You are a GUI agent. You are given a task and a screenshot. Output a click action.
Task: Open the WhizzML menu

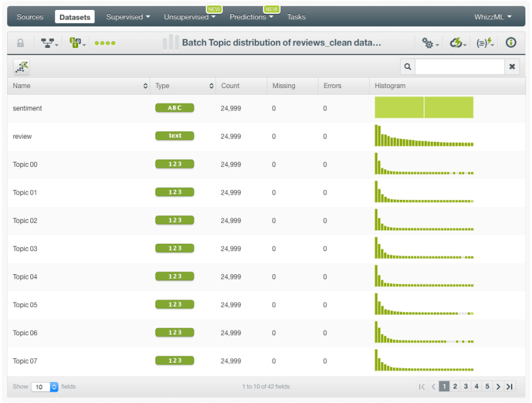pyautogui.click(x=493, y=16)
